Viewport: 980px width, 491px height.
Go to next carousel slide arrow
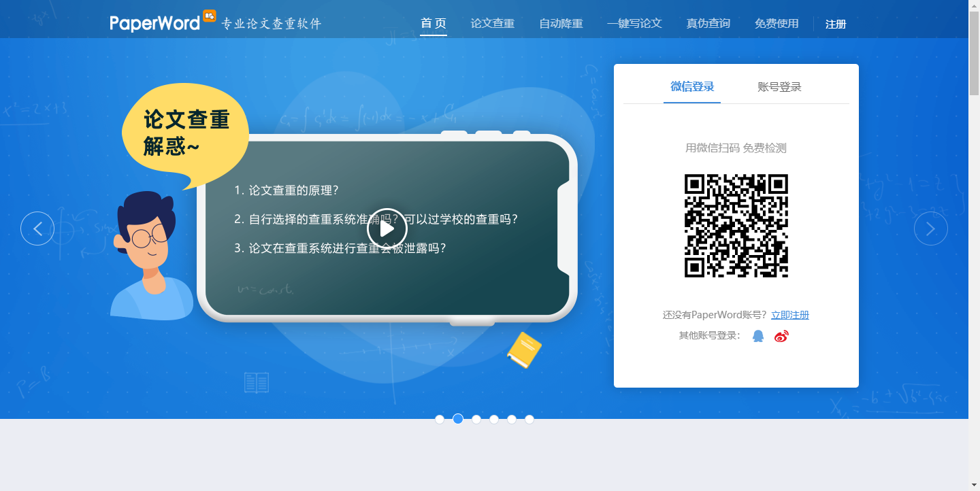tap(931, 228)
